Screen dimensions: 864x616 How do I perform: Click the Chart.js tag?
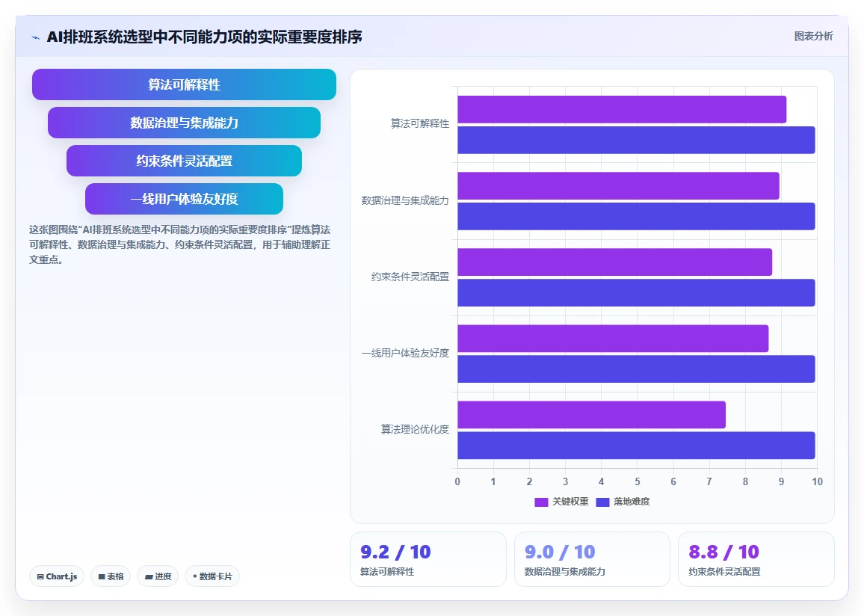(x=57, y=576)
